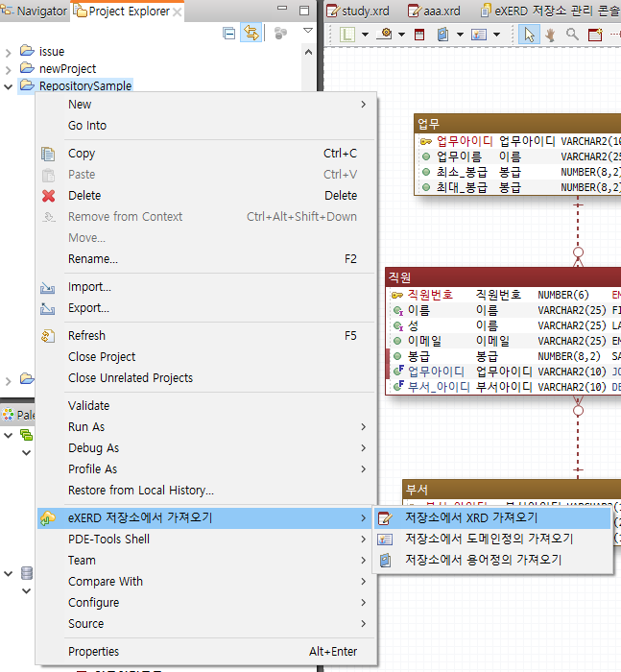This screenshot has height=672, width=621.
Task: Click the greyed filter icon in Project Explorer toolbar
Action: click(280, 33)
